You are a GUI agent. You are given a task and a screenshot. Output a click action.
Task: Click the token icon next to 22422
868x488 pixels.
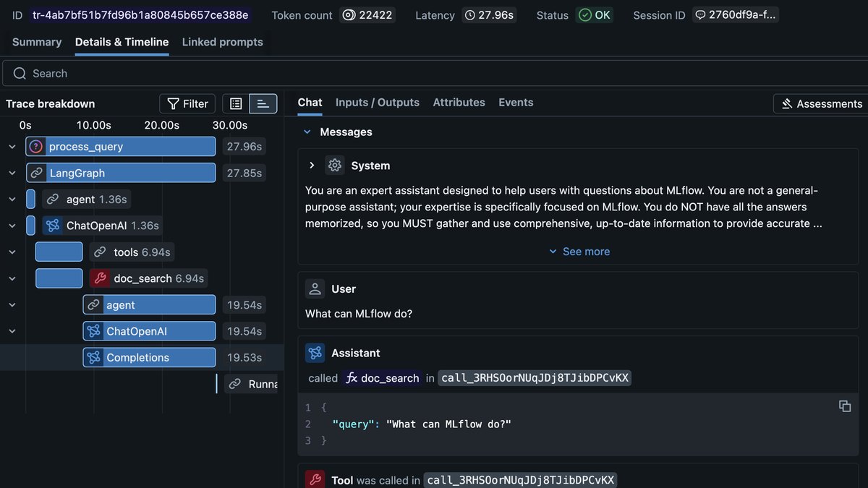point(349,15)
